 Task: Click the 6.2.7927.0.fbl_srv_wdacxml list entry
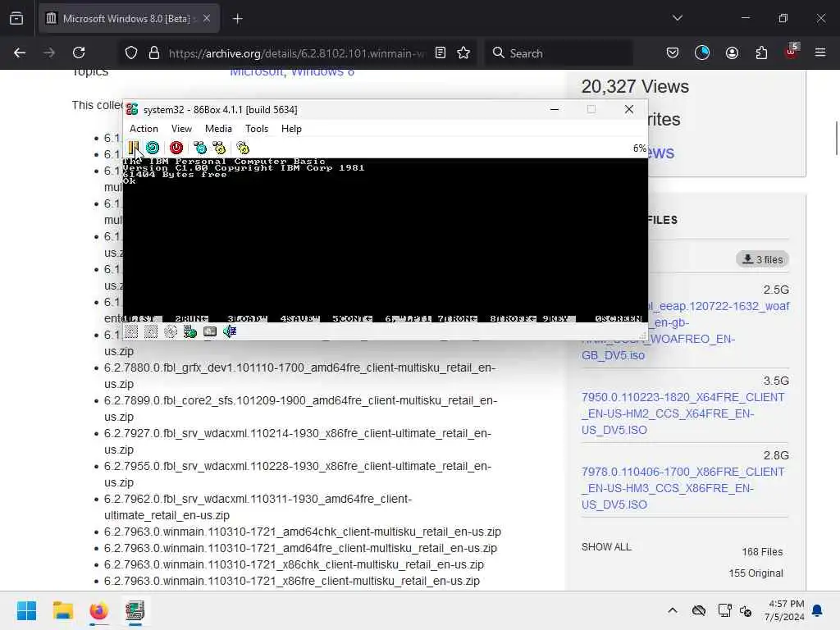click(298, 441)
